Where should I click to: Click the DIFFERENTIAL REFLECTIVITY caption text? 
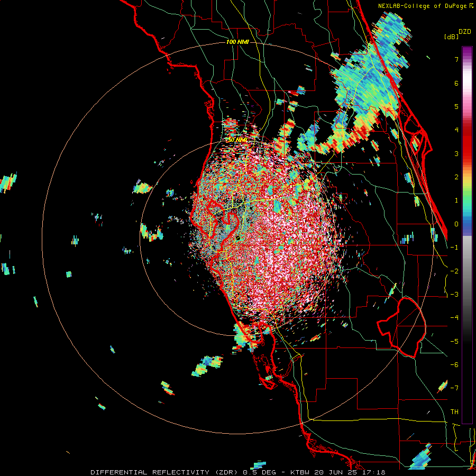[x=150, y=472]
